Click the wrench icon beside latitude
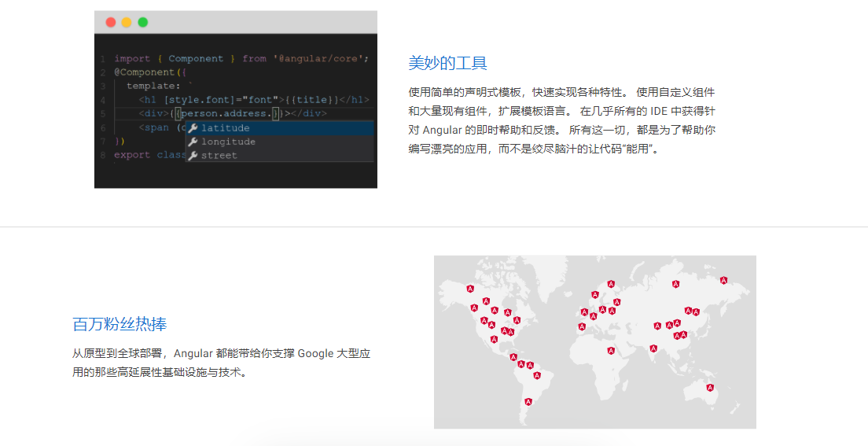The width and height of the screenshot is (868, 446). pos(193,128)
